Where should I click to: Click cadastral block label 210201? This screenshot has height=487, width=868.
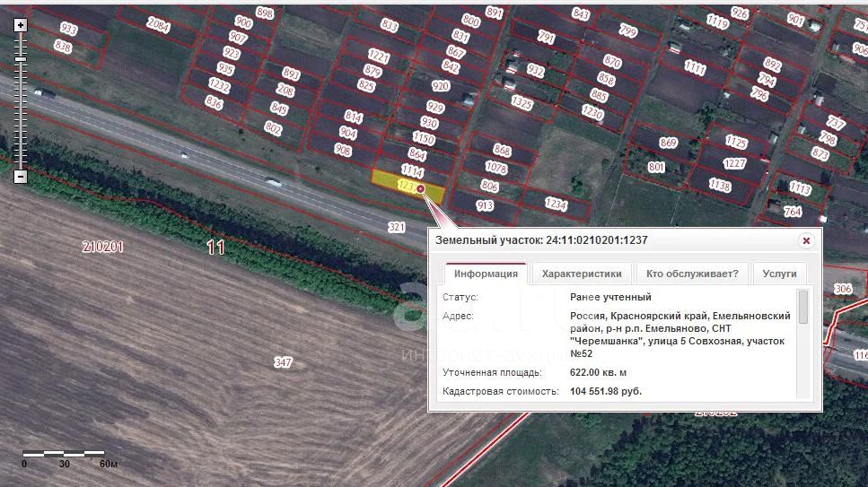(x=102, y=247)
